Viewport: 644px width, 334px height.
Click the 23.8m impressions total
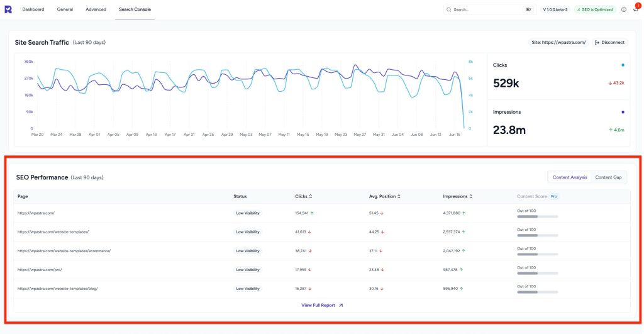coord(509,130)
